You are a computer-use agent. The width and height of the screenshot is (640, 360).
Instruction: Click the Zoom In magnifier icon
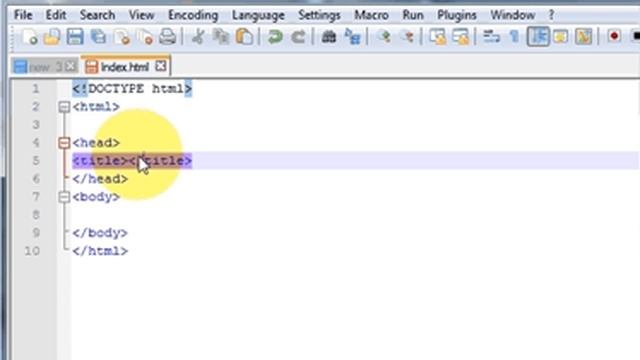(x=384, y=37)
